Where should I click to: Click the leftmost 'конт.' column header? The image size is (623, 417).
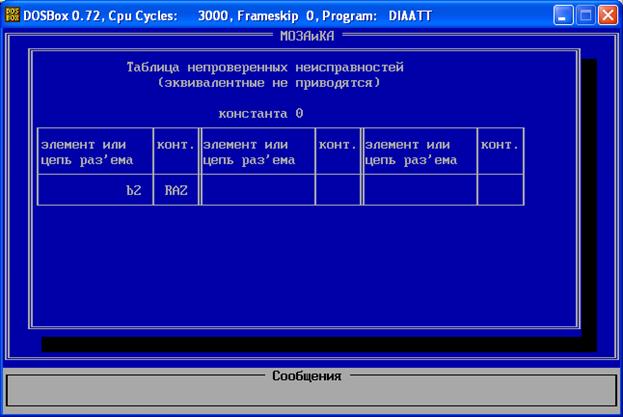177,145
